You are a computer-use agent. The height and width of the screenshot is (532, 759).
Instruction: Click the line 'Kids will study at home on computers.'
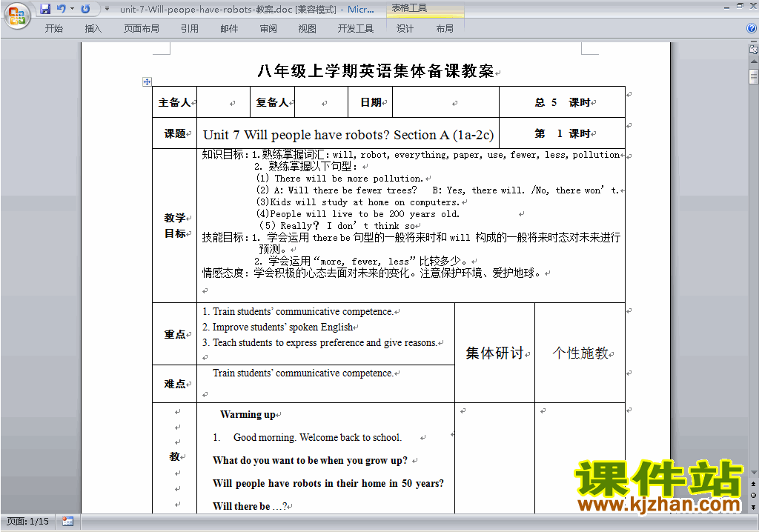365,202
